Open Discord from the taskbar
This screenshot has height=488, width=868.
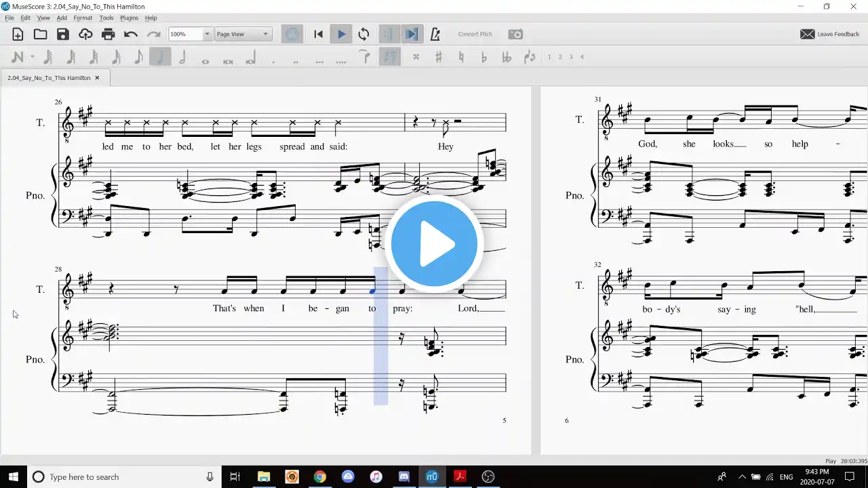tap(404, 477)
